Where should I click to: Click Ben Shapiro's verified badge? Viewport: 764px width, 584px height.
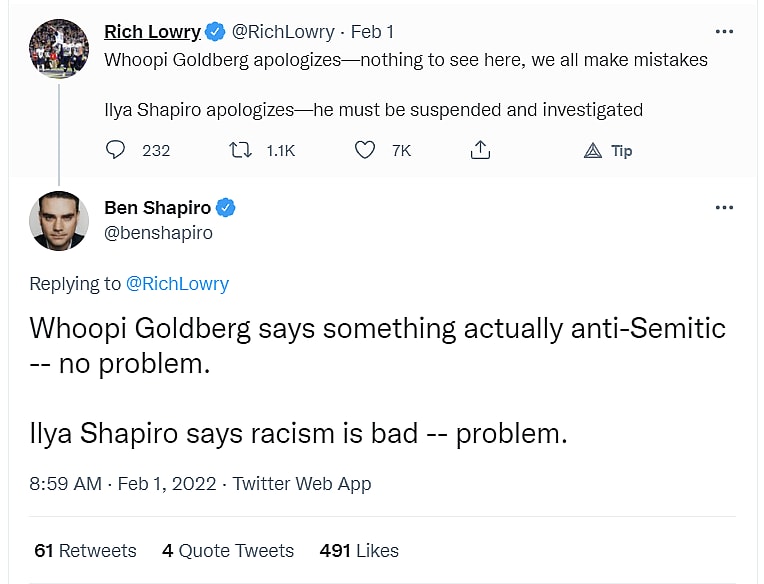[226, 208]
